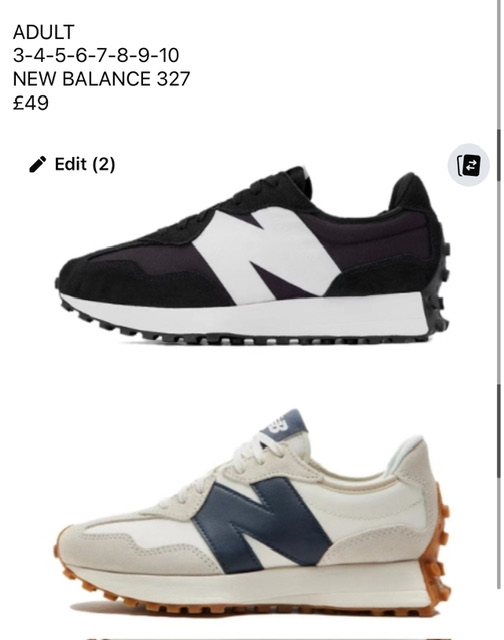Click the sizes line "3-4-5-6-7-8-9-10"
This screenshot has height=640, width=504.
pyautogui.click(x=96, y=55)
